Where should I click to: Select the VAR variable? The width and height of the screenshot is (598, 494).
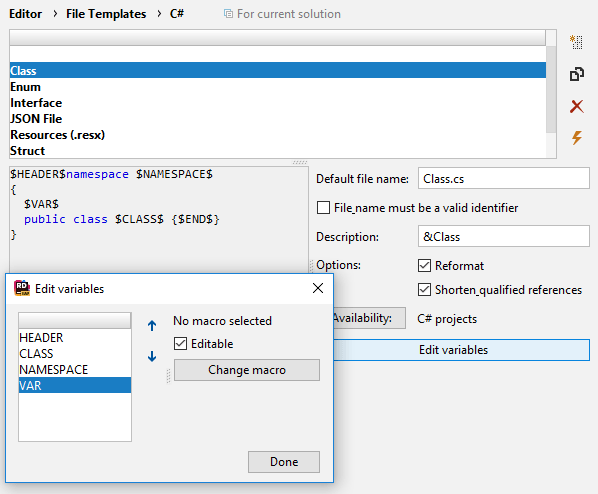[75, 385]
